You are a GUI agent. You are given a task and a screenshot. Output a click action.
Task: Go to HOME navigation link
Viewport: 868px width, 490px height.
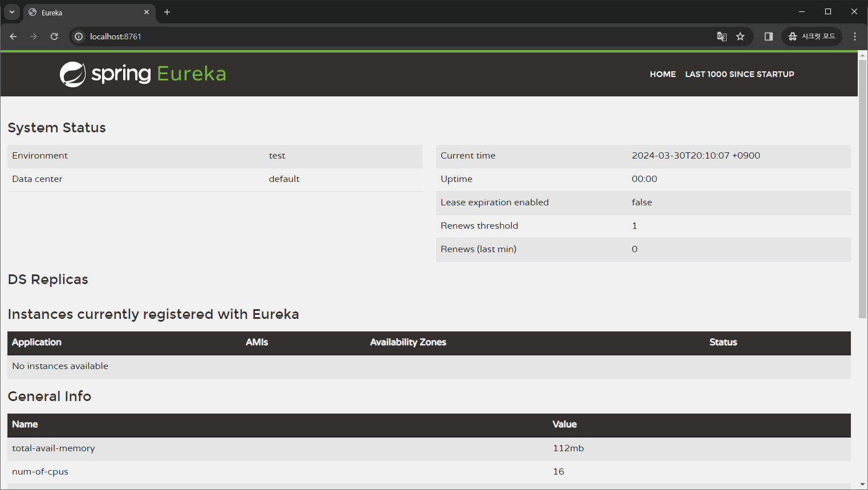pyautogui.click(x=663, y=74)
